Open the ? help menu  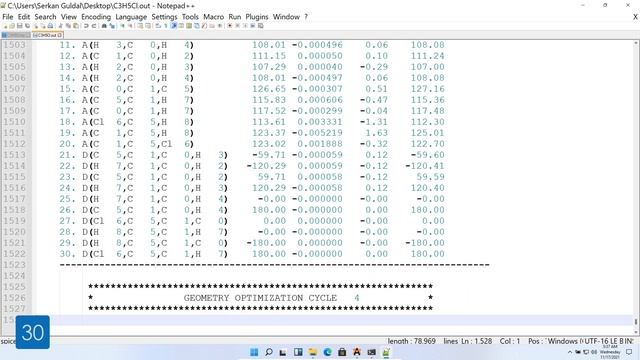click(306, 17)
